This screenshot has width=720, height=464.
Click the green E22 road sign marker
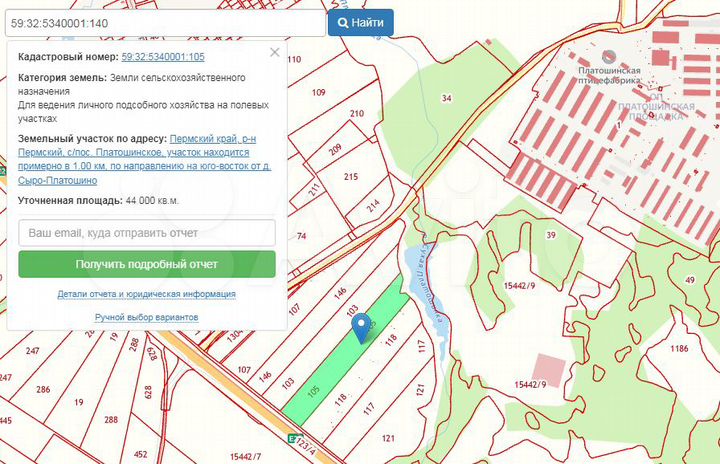(293, 437)
